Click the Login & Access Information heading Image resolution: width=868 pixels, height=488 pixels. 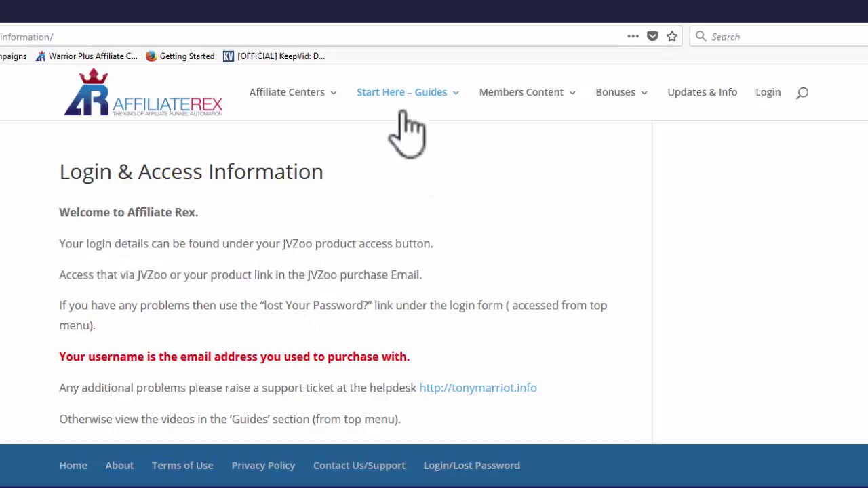191,171
